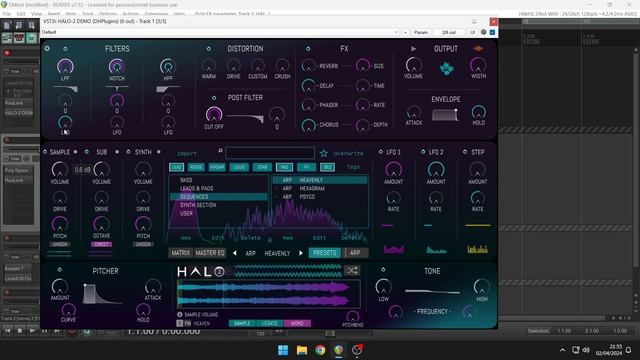Viewport: 640px width, 360px height.
Task: Click the PAD tag button
Action: click(284, 167)
